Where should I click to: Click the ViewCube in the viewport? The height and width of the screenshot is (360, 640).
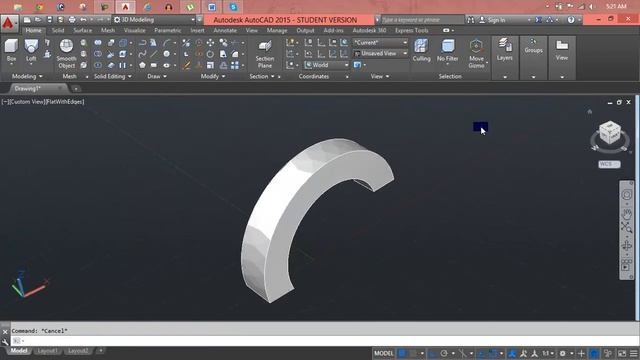click(x=610, y=132)
